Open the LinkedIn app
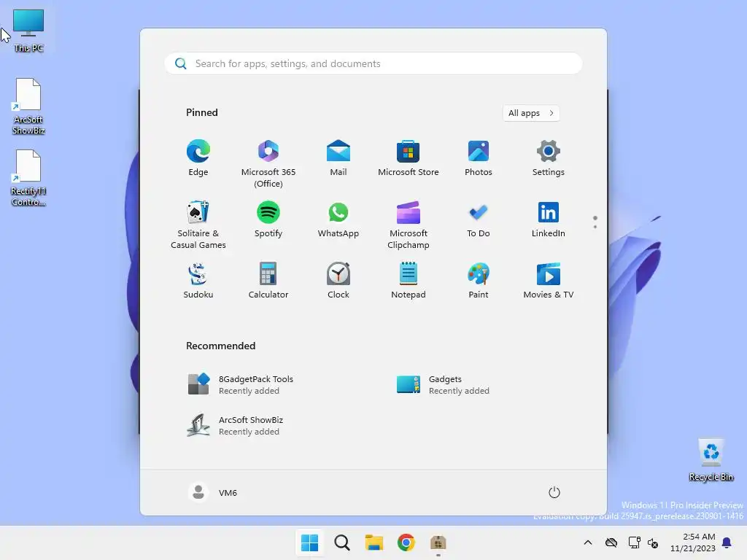Image resolution: width=747 pixels, height=560 pixels. [549, 219]
